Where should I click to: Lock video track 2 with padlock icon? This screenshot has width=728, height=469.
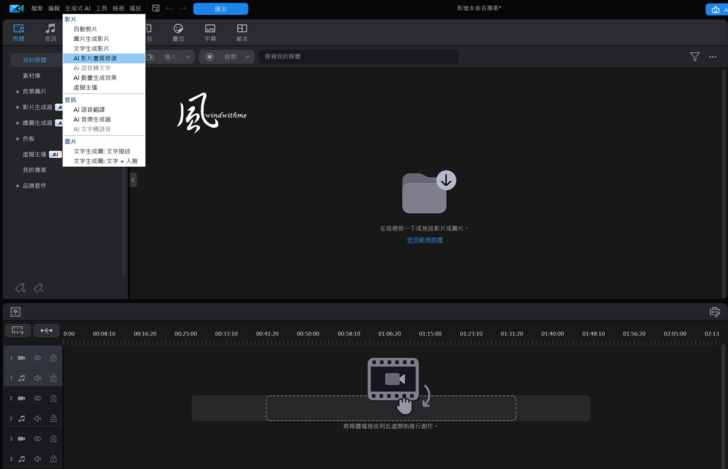click(53, 398)
